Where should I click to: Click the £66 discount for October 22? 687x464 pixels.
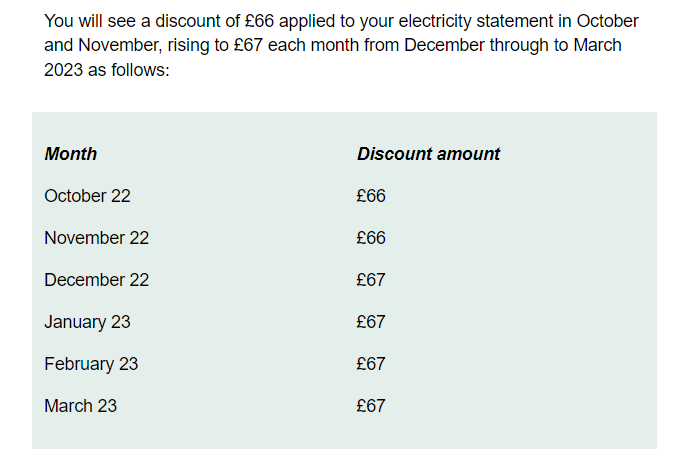point(371,196)
